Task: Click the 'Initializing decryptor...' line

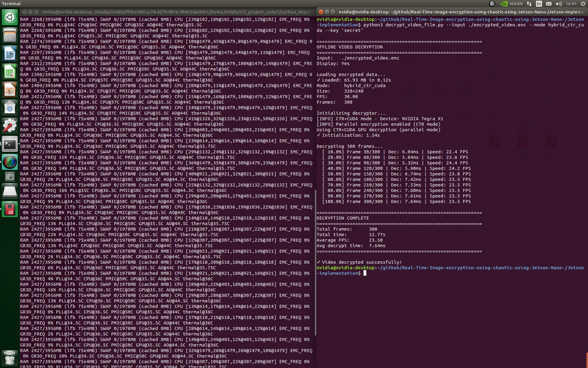Action: tap(351, 113)
